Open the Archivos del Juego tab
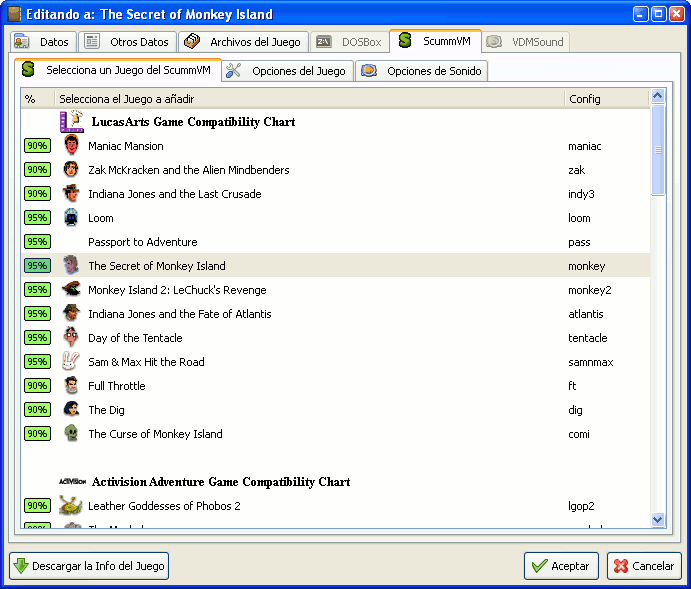This screenshot has width=691, height=589. point(243,42)
